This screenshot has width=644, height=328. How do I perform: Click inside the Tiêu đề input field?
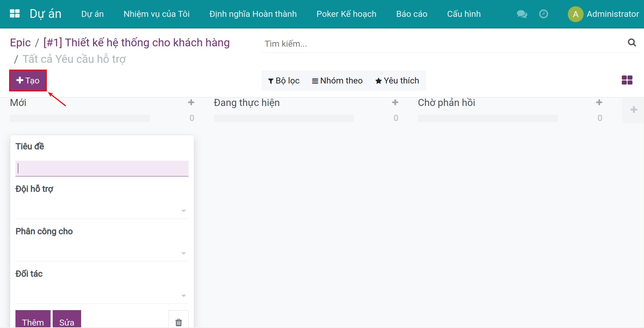tap(102, 168)
